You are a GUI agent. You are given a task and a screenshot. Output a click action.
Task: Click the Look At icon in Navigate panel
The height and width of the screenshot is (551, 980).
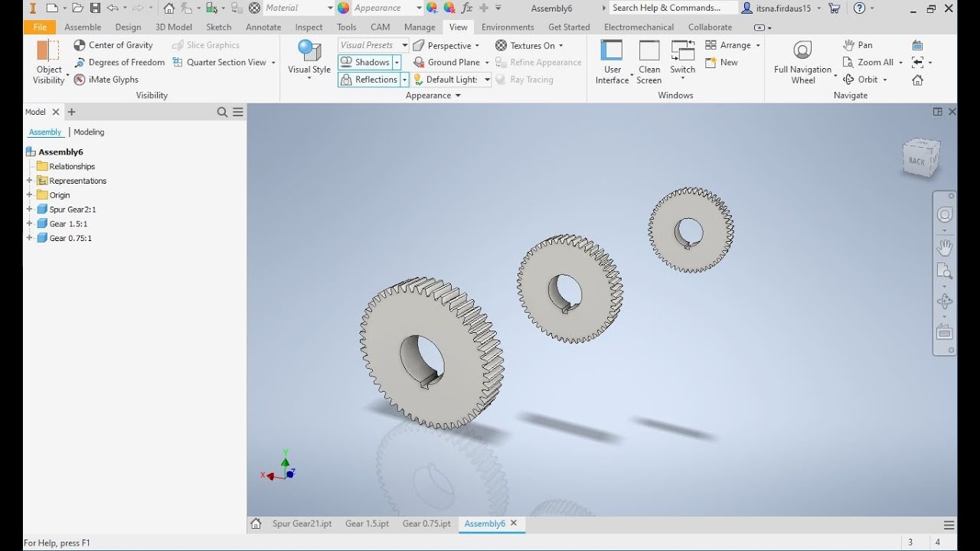point(917,45)
